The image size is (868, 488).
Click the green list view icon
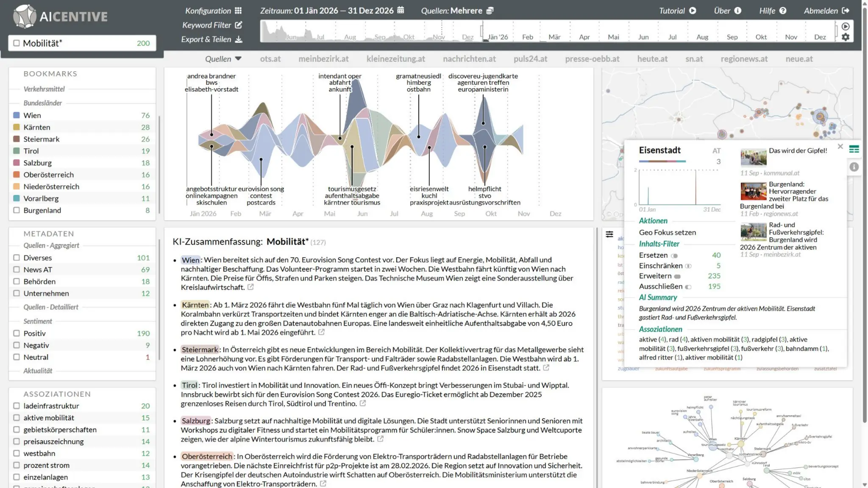coord(854,149)
